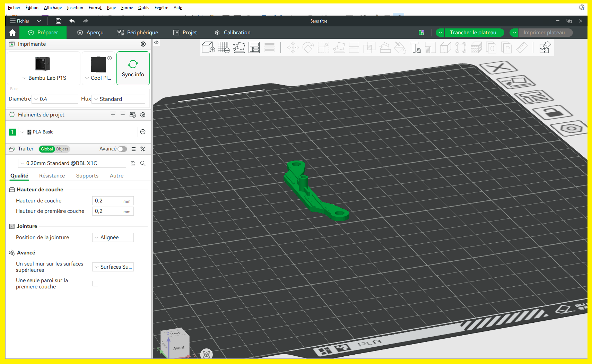592x364 pixels.
Task: Click the Trancher le plateau button
Action: pyautogui.click(x=473, y=33)
